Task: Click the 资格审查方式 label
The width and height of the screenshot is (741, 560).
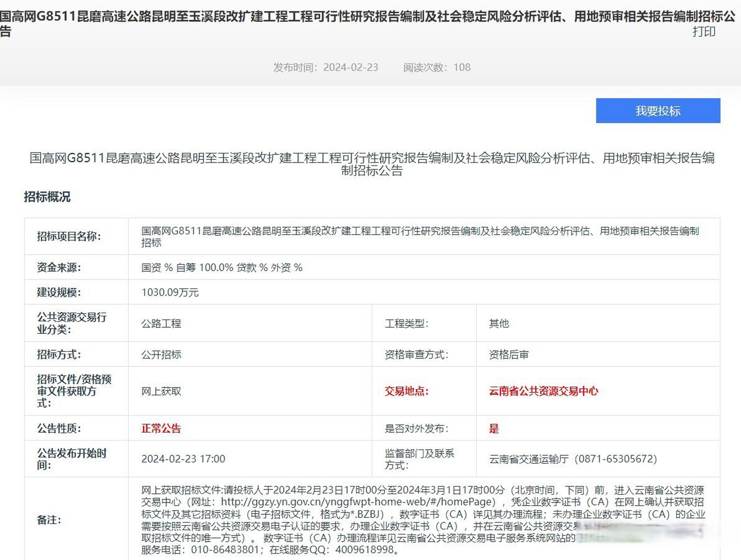Action: click(416, 354)
